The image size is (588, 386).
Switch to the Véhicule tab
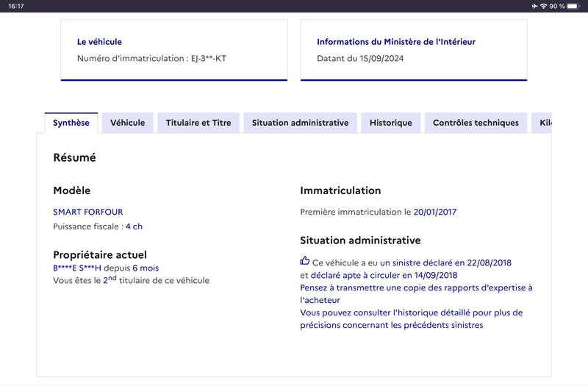pyautogui.click(x=127, y=123)
